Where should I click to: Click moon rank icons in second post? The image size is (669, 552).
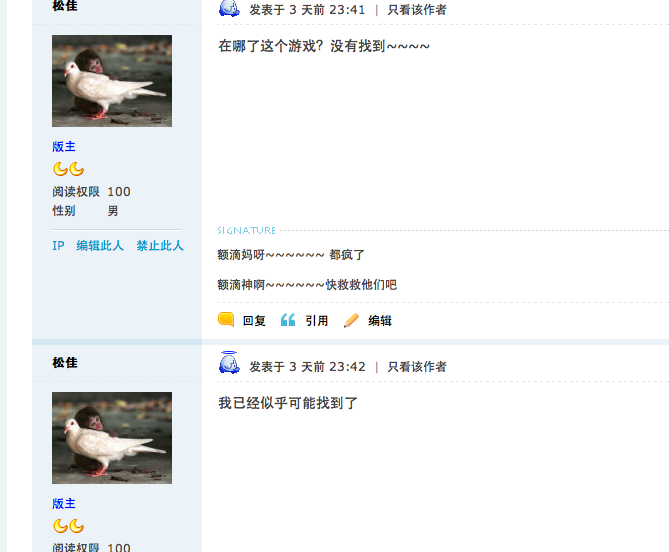click(68, 526)
